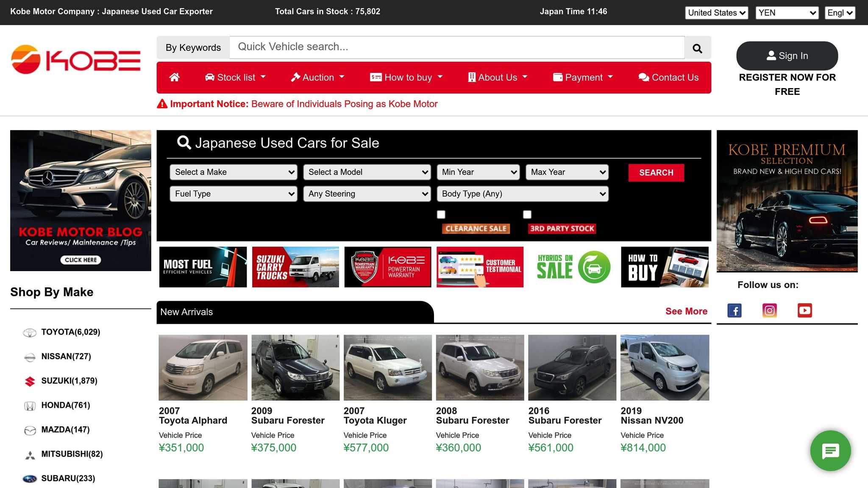This screenshot has width=868, height=488.
Task: Click the magnifier search button
Action: (697, 48)
